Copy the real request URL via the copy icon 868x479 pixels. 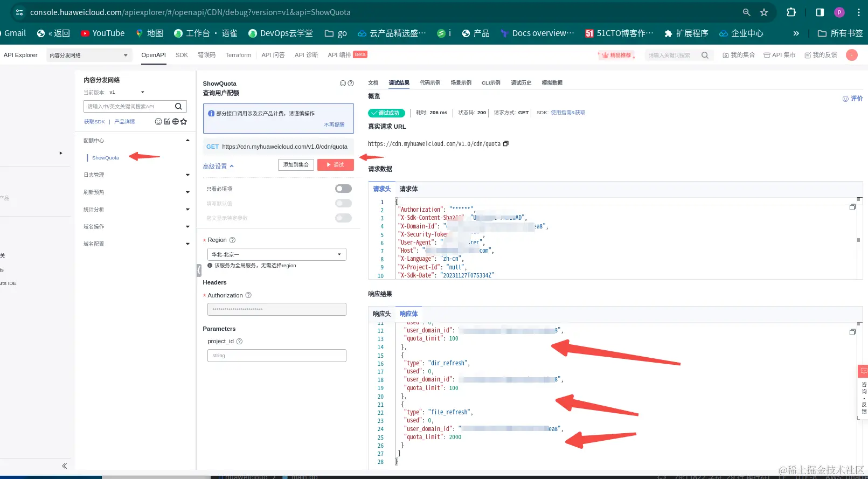[x=506, y=144]
